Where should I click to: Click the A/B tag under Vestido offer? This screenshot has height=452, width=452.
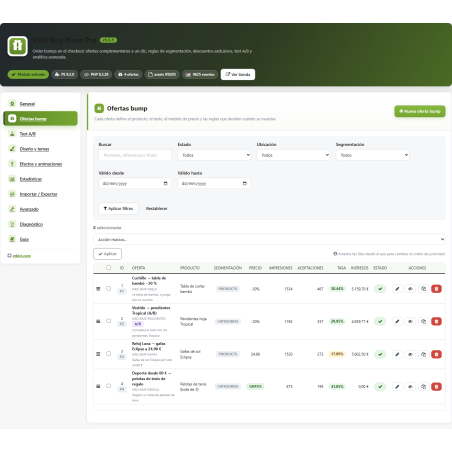click(x=137, y=324)
